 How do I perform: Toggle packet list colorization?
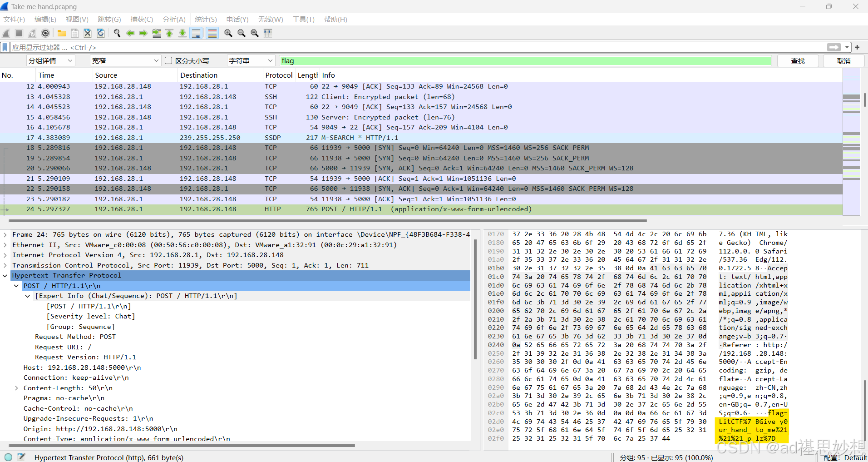point(212,33)
